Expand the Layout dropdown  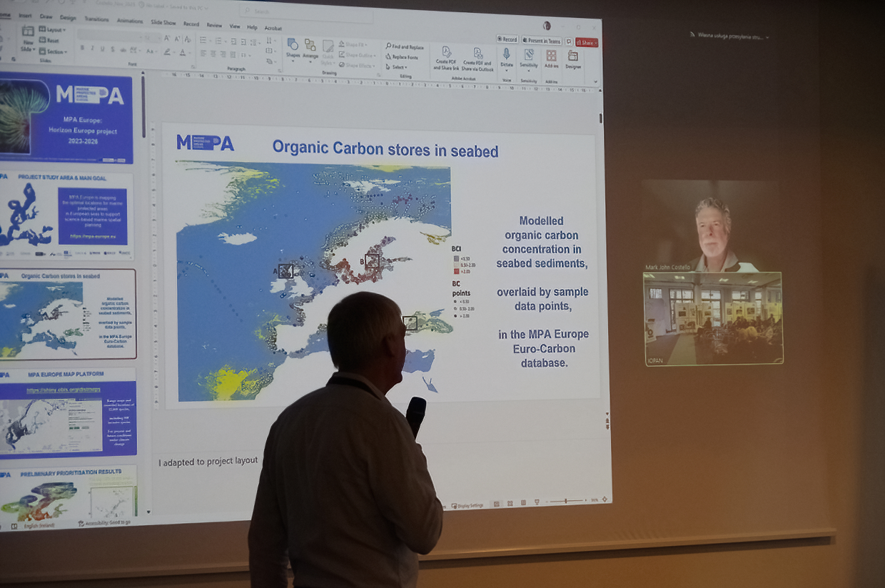53,30
